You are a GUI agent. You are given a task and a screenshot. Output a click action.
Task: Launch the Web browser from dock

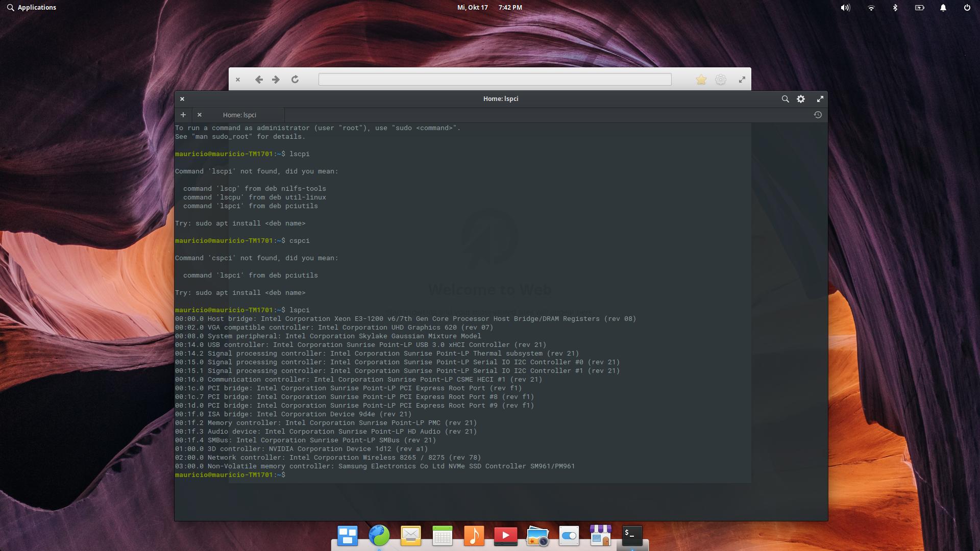point(379,536)
